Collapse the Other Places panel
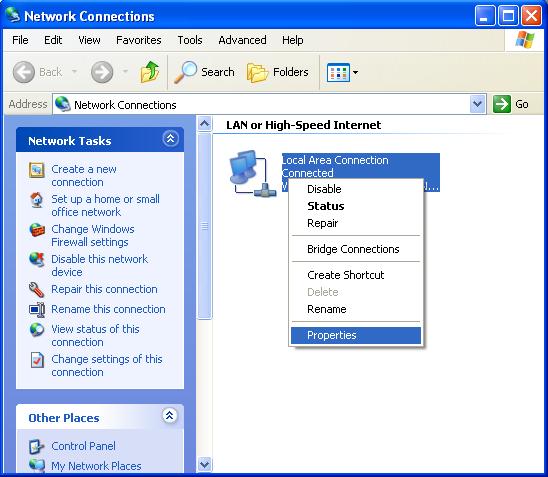 (170, 415)
